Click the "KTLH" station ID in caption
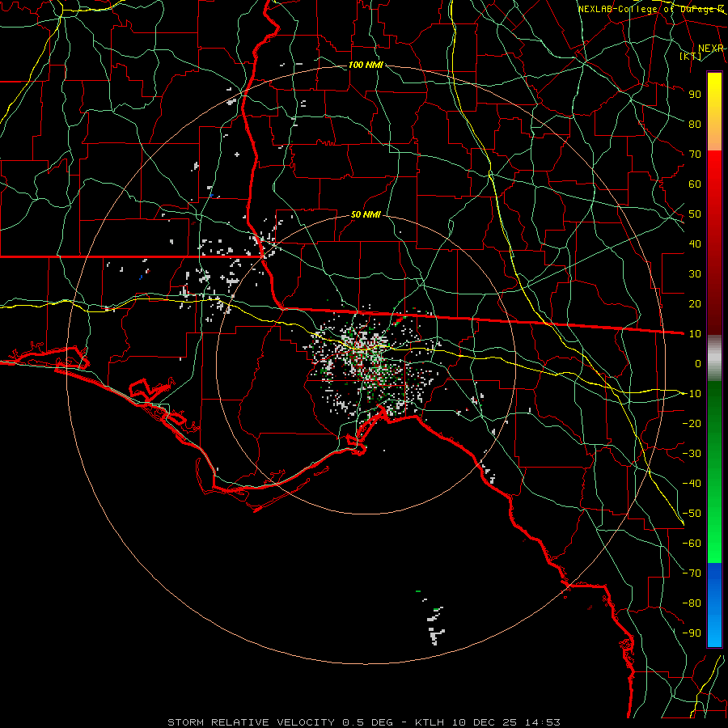The width and height of the screenshot is (728, 728). click(430, 722)
